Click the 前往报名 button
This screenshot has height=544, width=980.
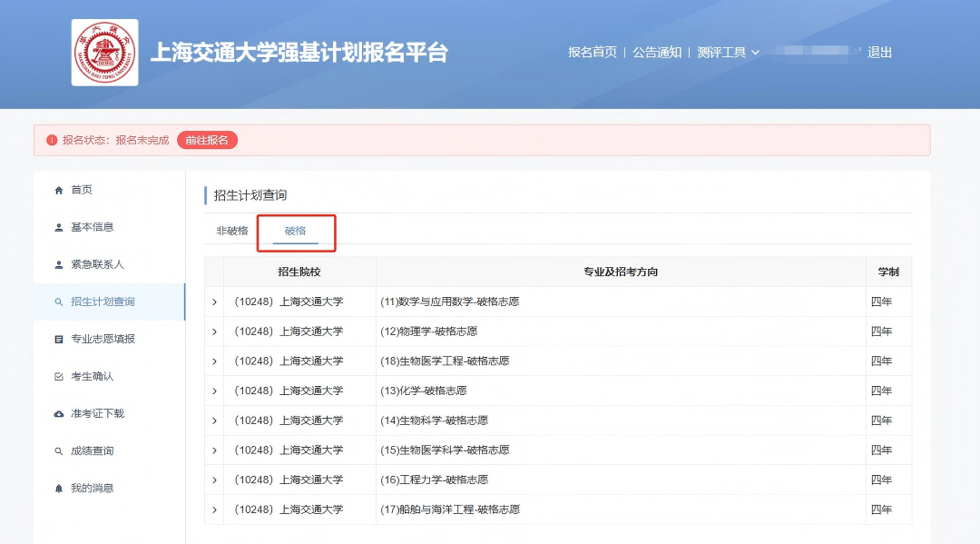208,140
